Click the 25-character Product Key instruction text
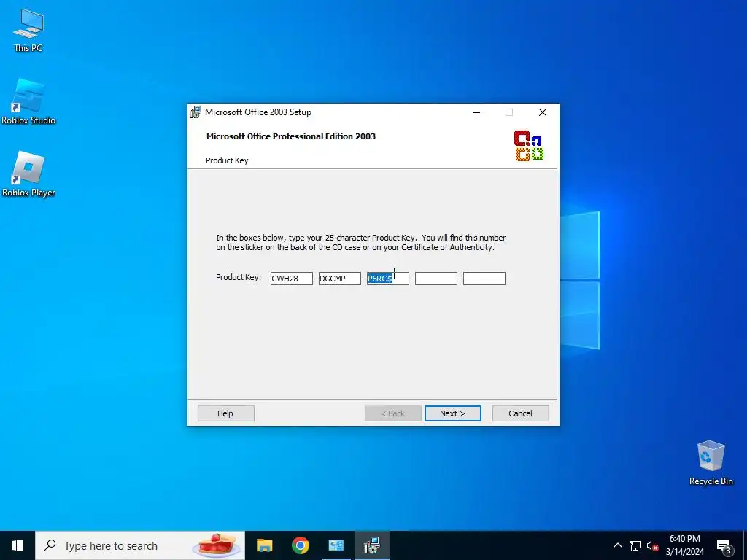 pyautogui.click(x=360, y=242)
